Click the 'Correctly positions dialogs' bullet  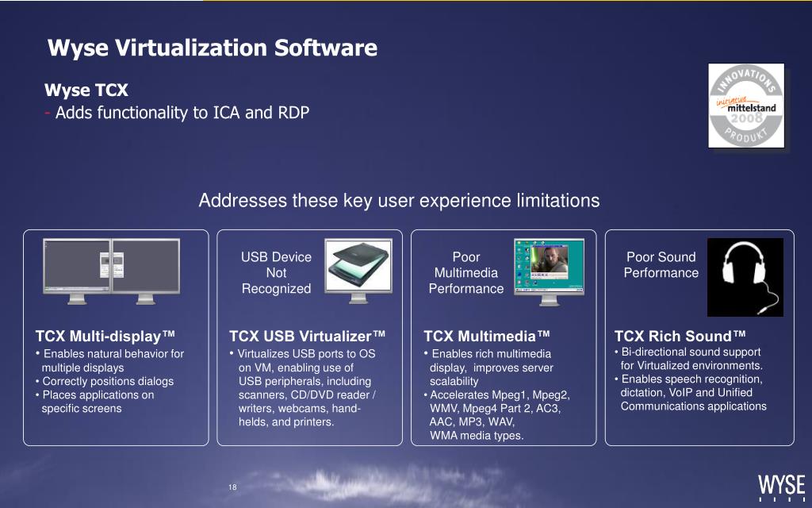(x=105, y=382)
